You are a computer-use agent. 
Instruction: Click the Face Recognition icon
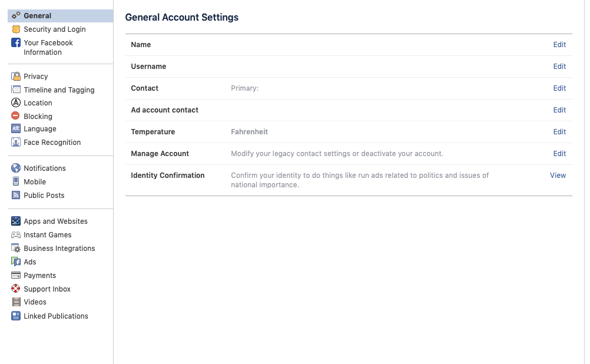[x=16, y=142]
